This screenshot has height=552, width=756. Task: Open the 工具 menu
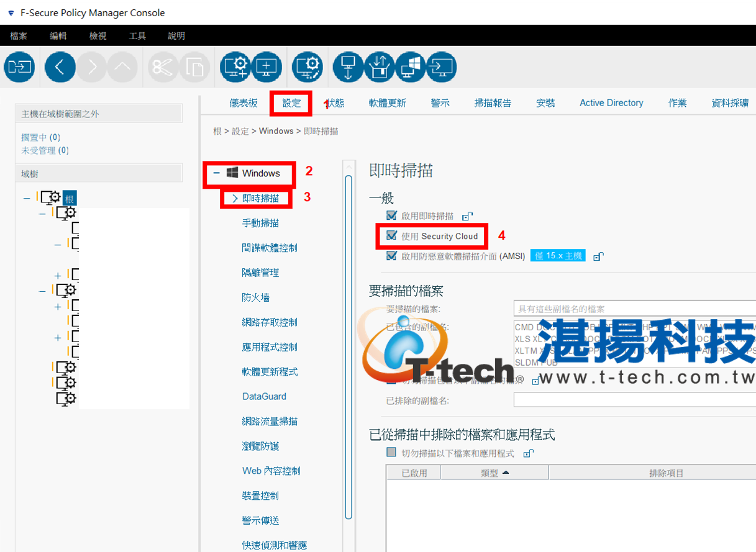[137, 36]
